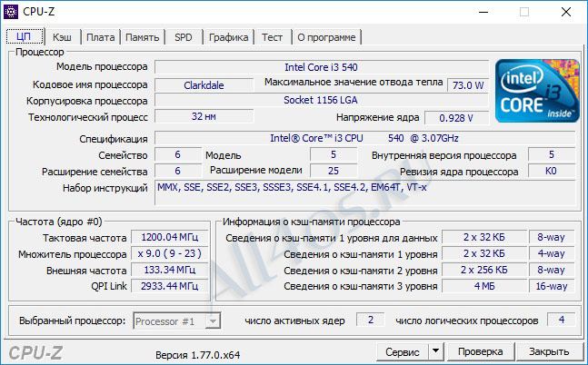Open the Графика tab

point(228,37)
